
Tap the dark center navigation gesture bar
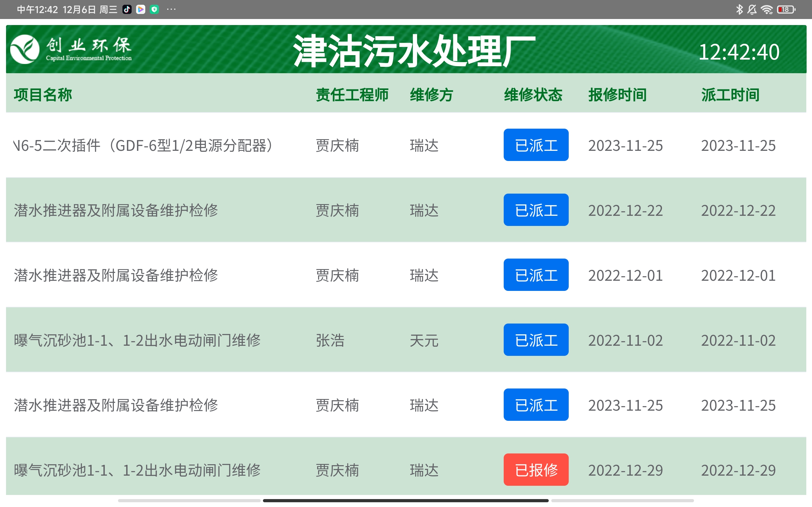(x=405, y=500)
